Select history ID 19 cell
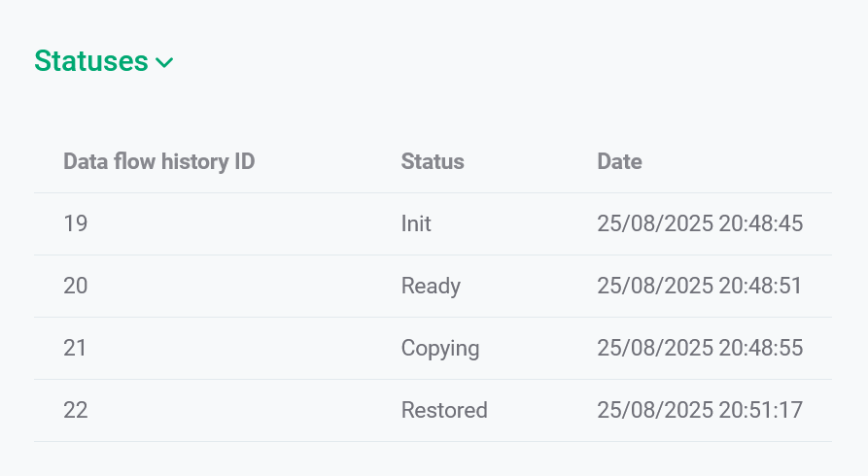 76,223
